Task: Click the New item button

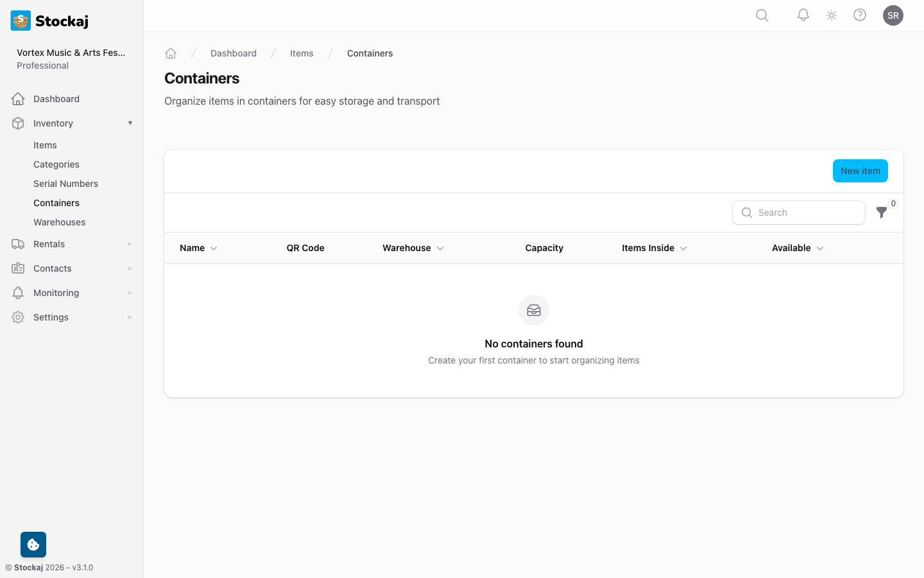Action: click(x=860, y=170)
